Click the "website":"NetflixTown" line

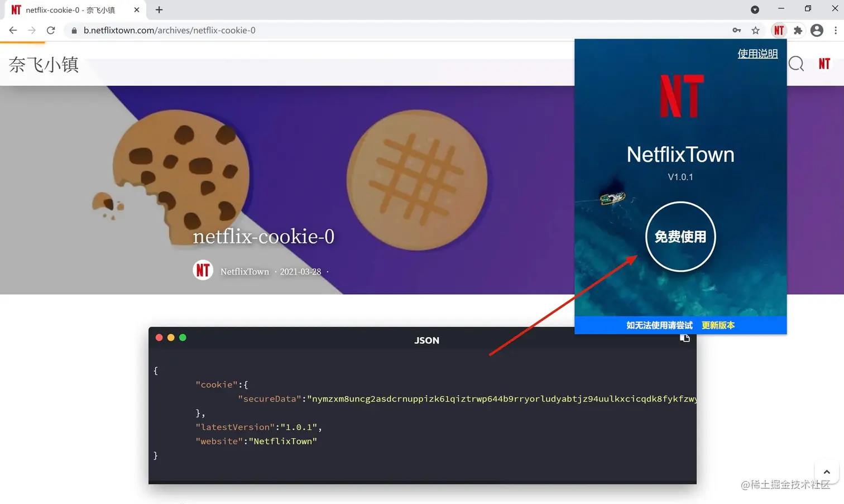coord(256,441)
